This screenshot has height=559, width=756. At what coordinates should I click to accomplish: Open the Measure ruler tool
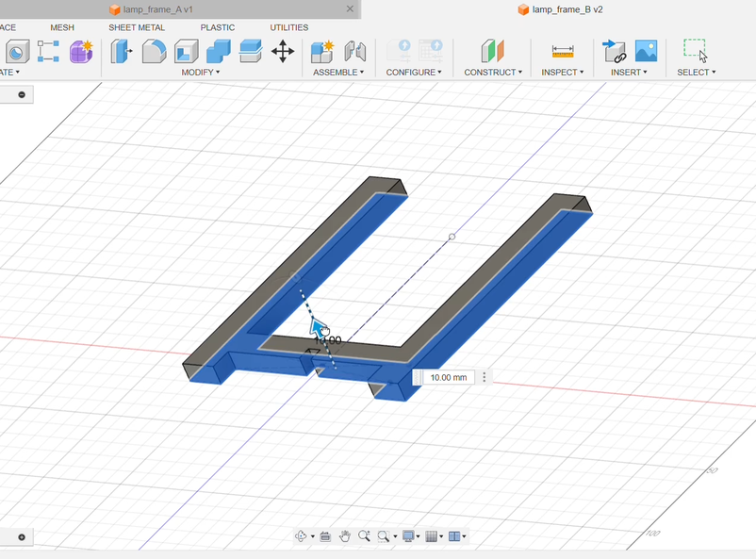coord(563,51)
